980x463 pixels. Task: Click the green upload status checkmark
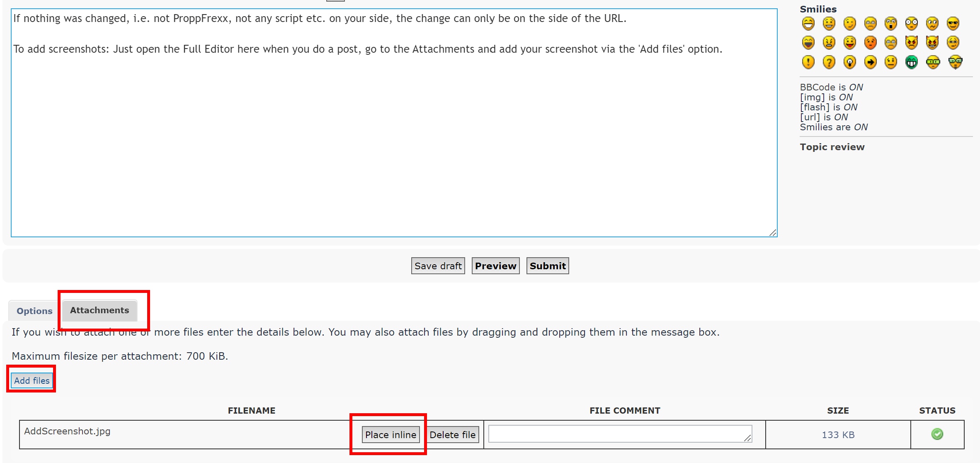(x=937, y=434)
